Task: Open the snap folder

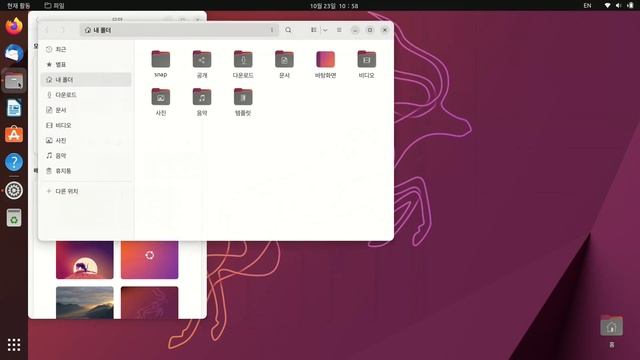Action: 161,64
